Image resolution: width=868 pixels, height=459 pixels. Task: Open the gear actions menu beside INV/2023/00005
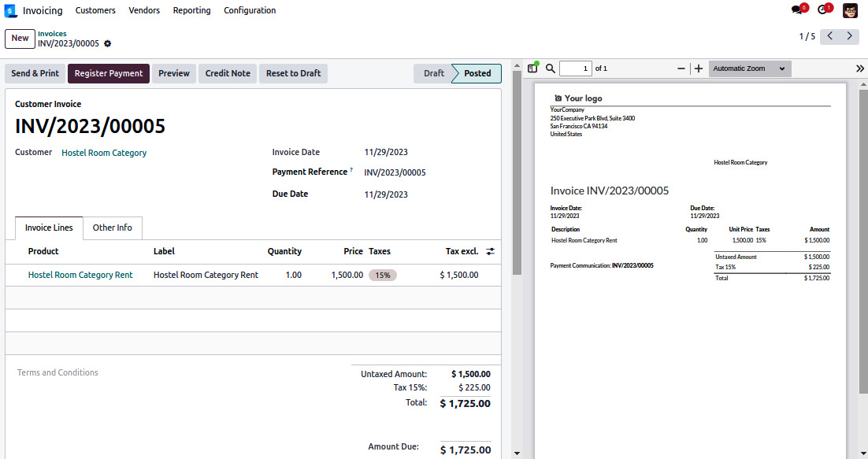(108, 43)
